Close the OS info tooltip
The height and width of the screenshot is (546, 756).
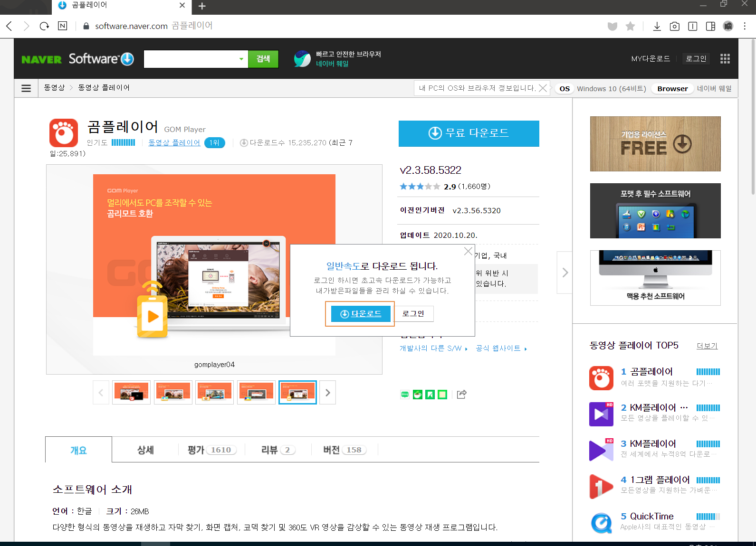(543, 88)
